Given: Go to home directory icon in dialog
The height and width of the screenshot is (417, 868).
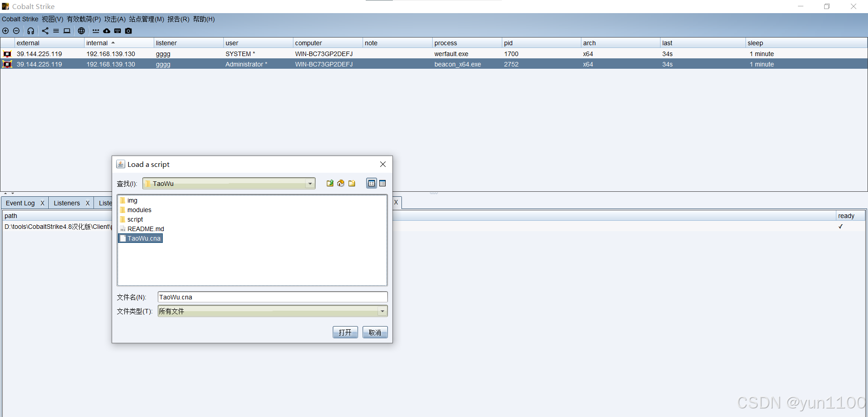Looking at the screenshot, I should point(341,183).
